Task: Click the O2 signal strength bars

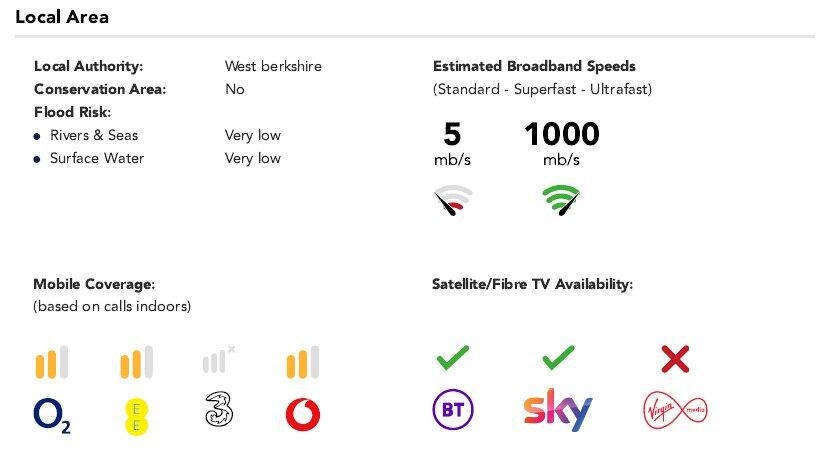Action: pos(52,362)
